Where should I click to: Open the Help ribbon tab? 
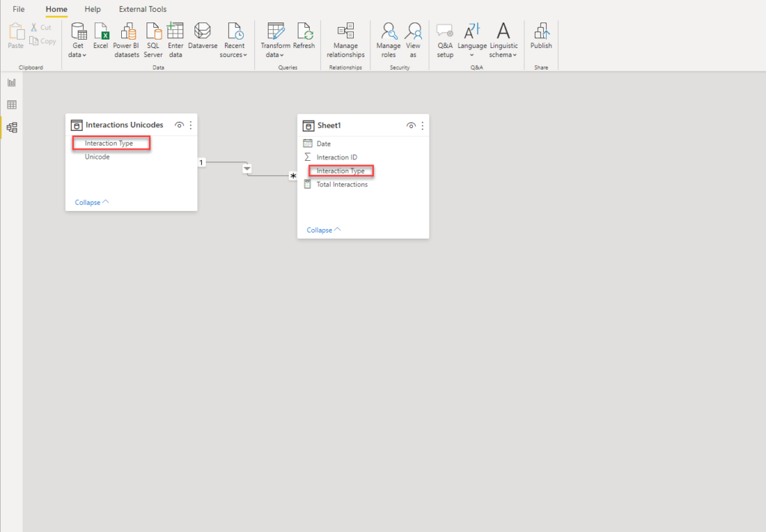[92, 9]
